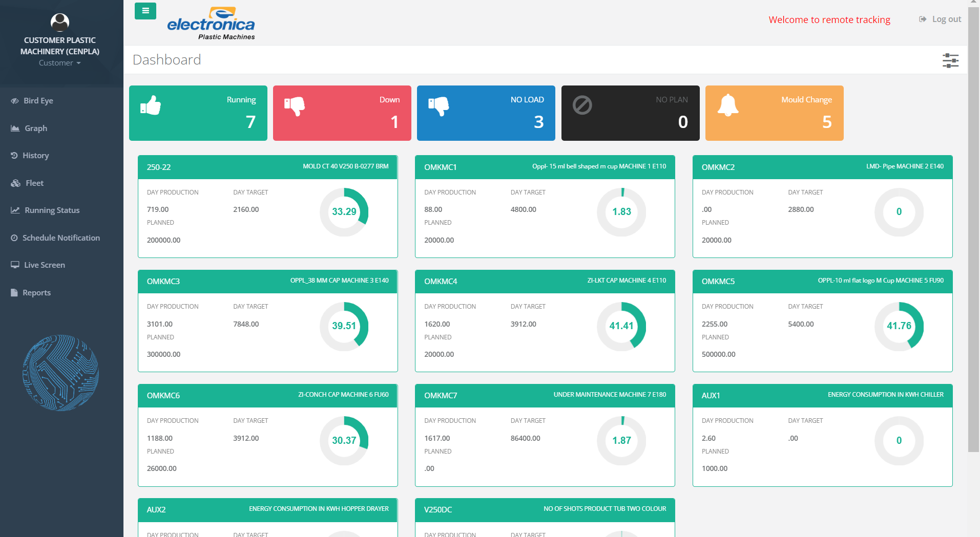Click the thumbs-up icon on Running card
This screenshot has height=537, width=980.
pos(151,105)
